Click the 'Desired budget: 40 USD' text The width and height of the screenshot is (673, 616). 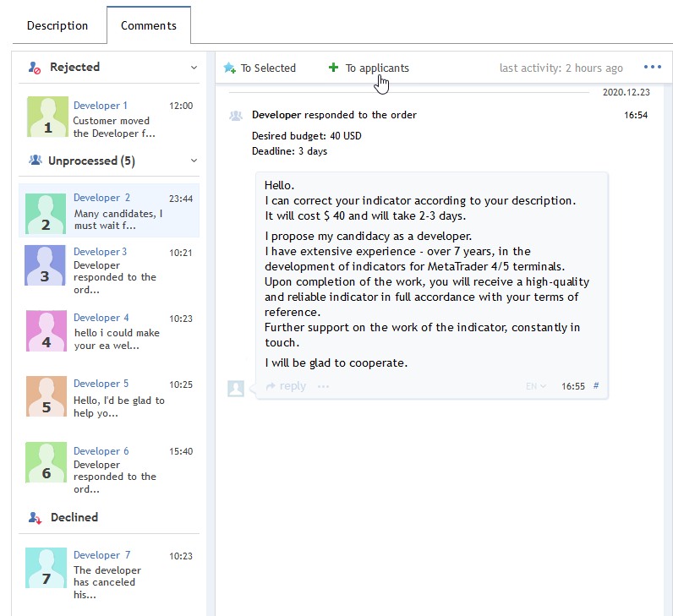[x=306, y=136]
